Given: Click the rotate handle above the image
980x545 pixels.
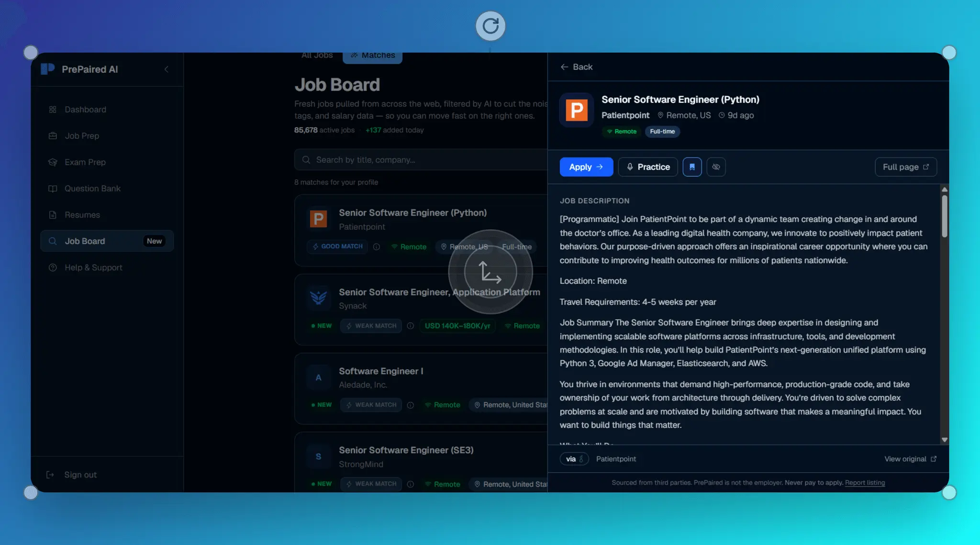Looking at the screenshot, I should pyautogui.click(x=490, y=26).
